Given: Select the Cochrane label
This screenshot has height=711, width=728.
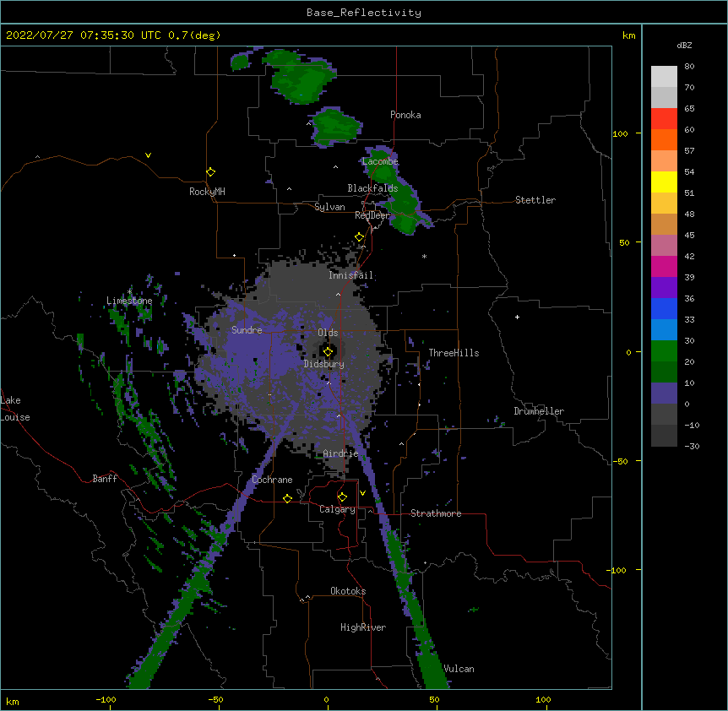Looking at the screenshot, I should (272, 480).
